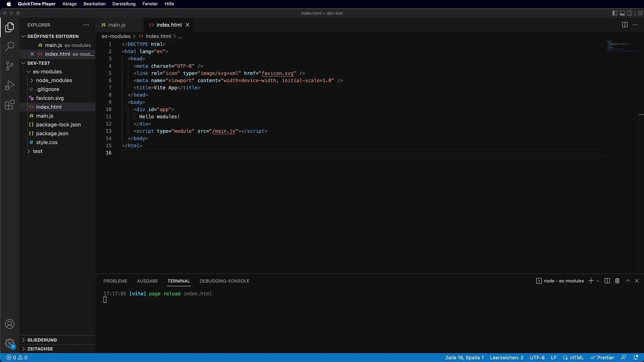644x362 pixels.
Task: Go to line via Zeile 16, Spalte 1
Action: point(465,358)
